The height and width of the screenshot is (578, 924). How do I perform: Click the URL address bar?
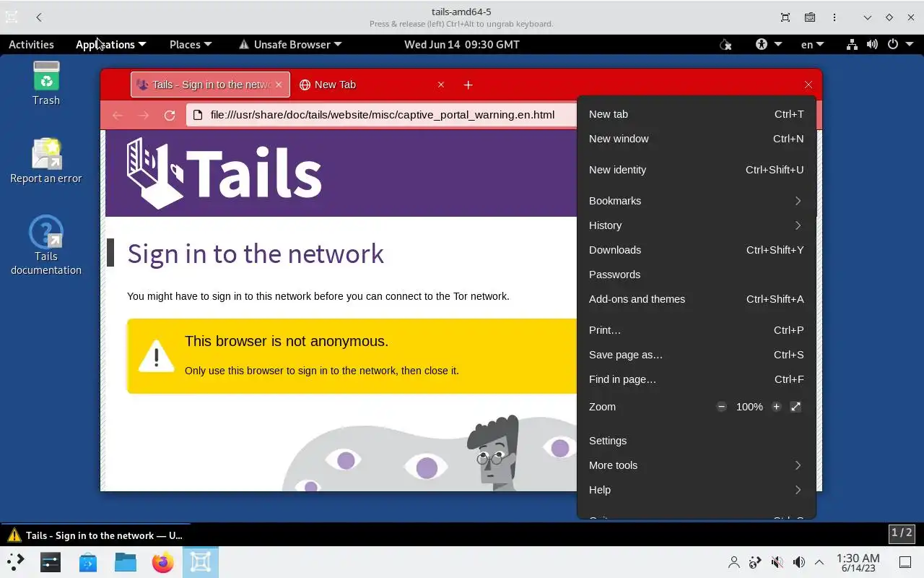click(x=383, y=115)
